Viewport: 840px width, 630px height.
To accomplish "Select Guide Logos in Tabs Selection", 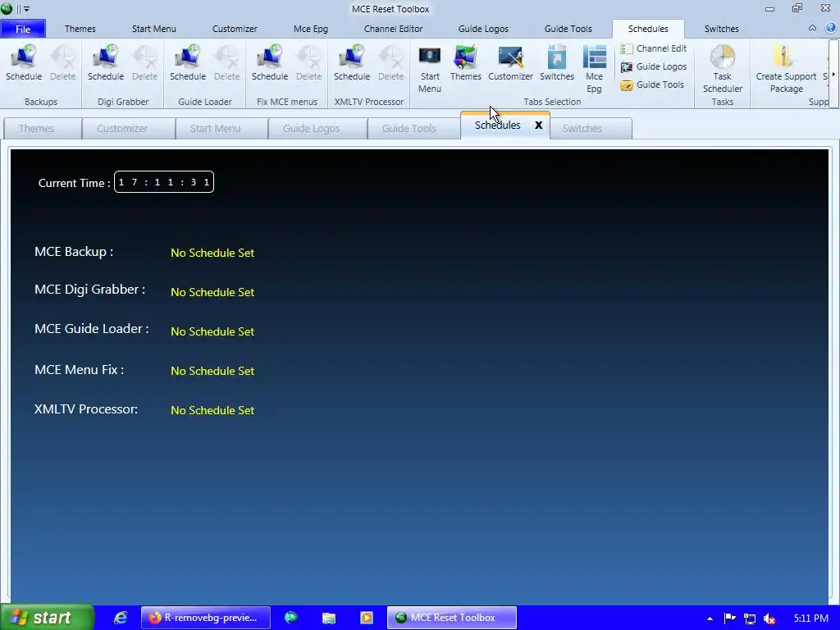I will coord(654,66).
